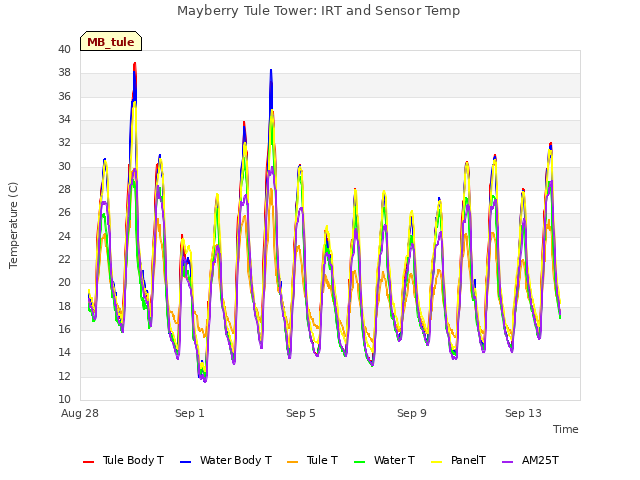Screen dimensions: 640x480
Task: Click the 26 y-axis tick label
Action: click(64, 213)
